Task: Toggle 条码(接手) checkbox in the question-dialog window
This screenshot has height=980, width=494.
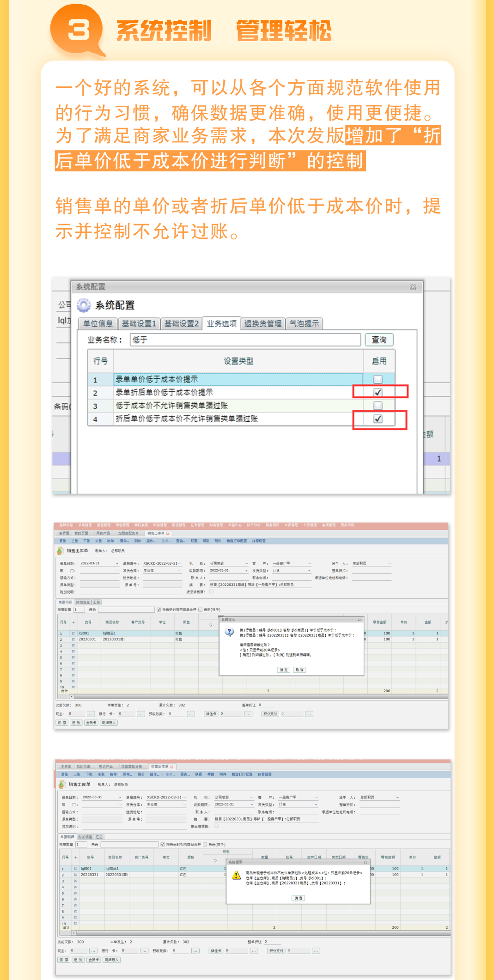Action: point(200,609)
